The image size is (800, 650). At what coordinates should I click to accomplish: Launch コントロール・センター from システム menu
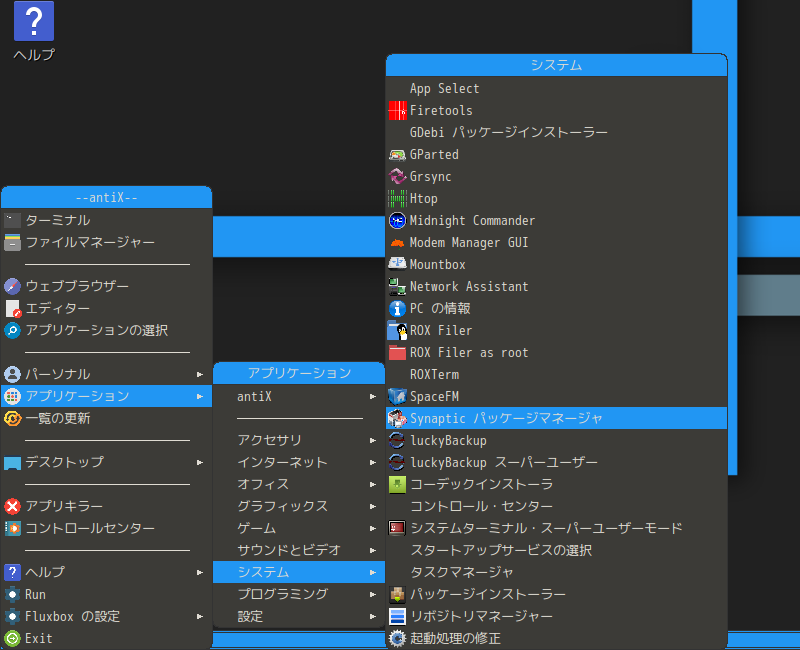(556, 506)
